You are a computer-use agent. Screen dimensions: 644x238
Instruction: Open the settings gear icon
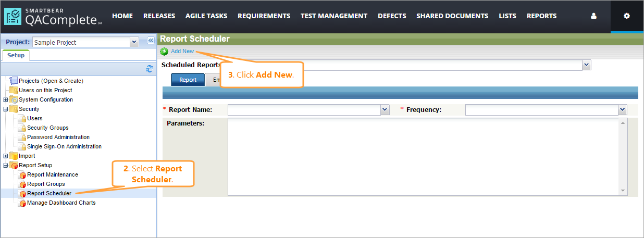(627, 16)
